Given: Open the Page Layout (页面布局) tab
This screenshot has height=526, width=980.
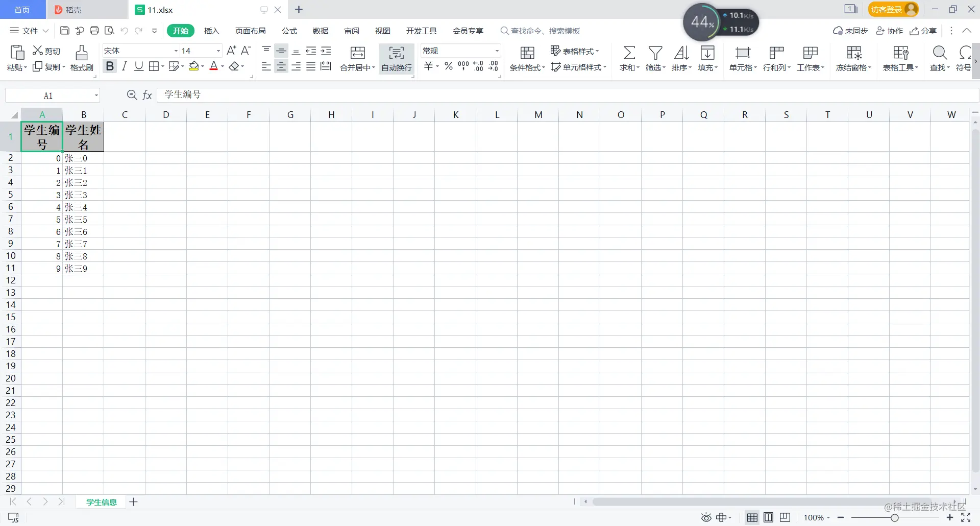Looking at the screenshot, I should click(251, 31).
